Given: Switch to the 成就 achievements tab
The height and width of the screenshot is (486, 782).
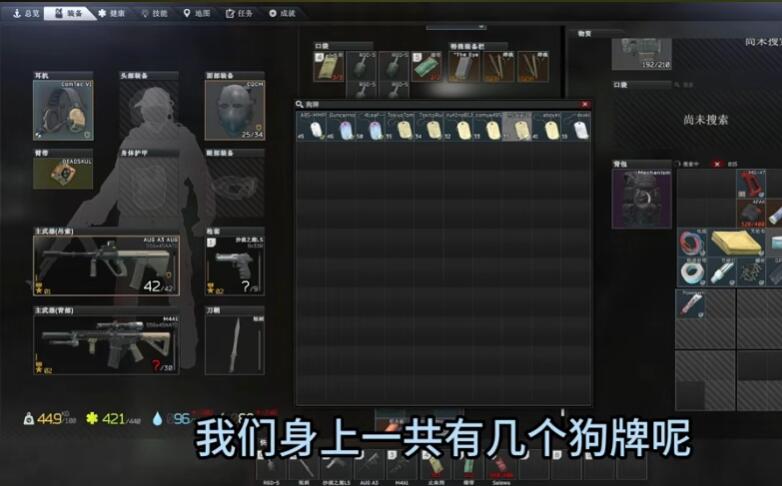Looking at the screenshot, I should [282, 13].
